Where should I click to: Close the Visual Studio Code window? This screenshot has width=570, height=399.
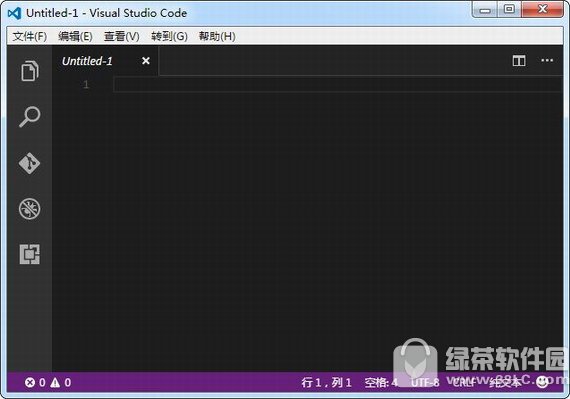(542, 9)
